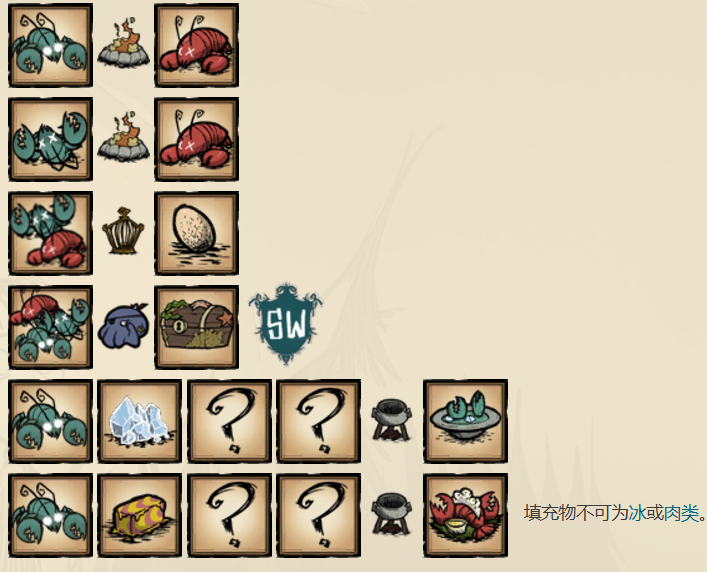The image size is (707, 572).
Task: Click the live teal lobster in the top row
Action: pos(50,45)
